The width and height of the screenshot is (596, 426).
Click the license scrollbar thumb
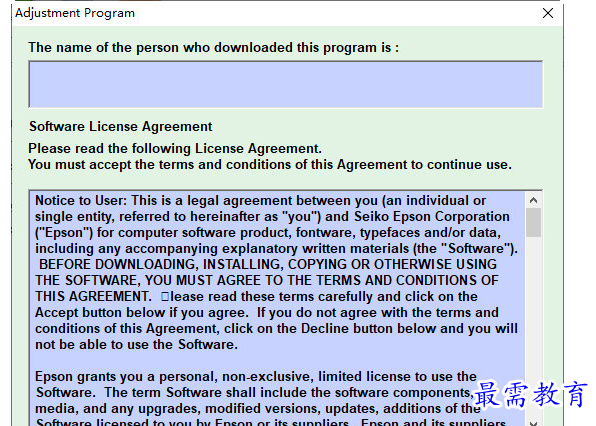(x=533, y=223)
